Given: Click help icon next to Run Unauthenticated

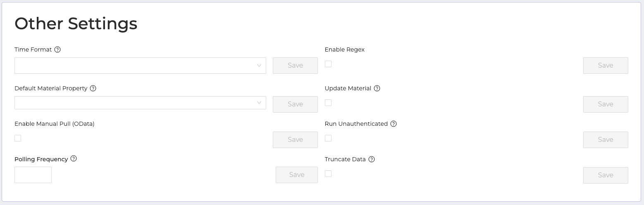Looking at the screenshot, I should coord(394,124).
